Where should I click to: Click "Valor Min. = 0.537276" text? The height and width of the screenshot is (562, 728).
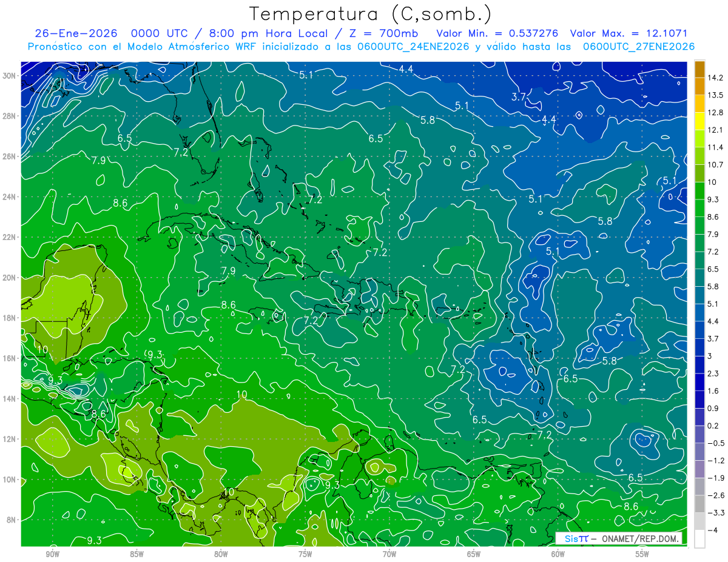[497, 33]
